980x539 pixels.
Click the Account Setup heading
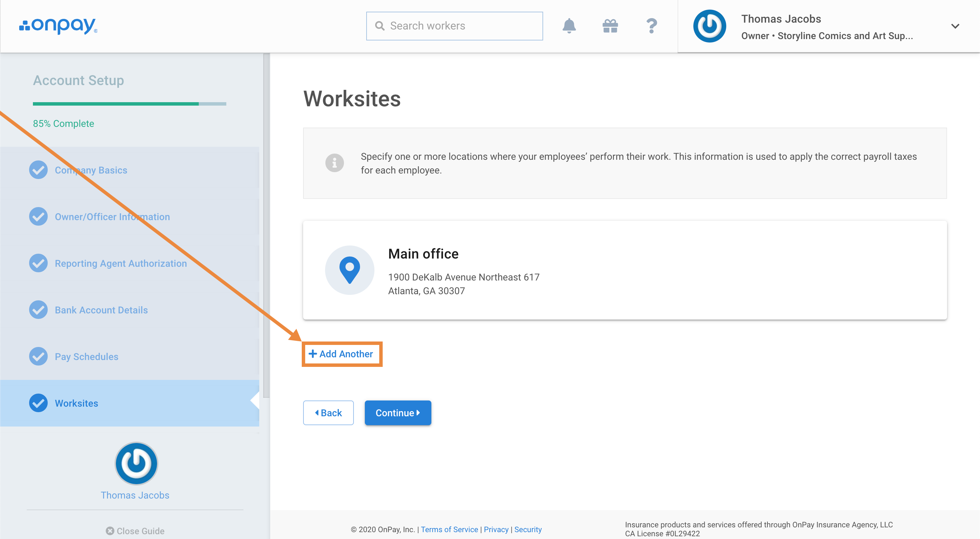(79, 80)
